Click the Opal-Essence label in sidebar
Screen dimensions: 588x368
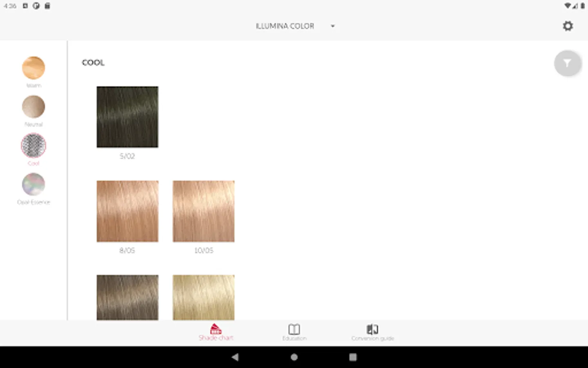pos(33,202)
